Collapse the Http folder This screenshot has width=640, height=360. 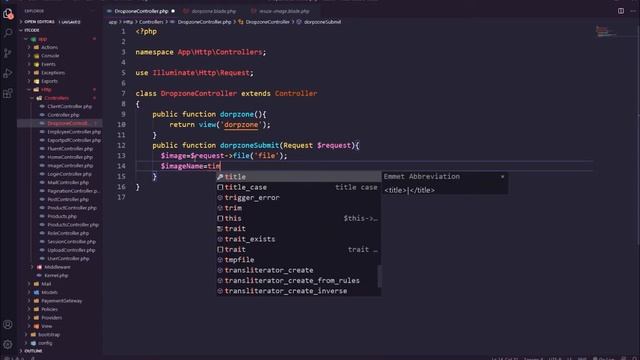[x=29, y=89]
